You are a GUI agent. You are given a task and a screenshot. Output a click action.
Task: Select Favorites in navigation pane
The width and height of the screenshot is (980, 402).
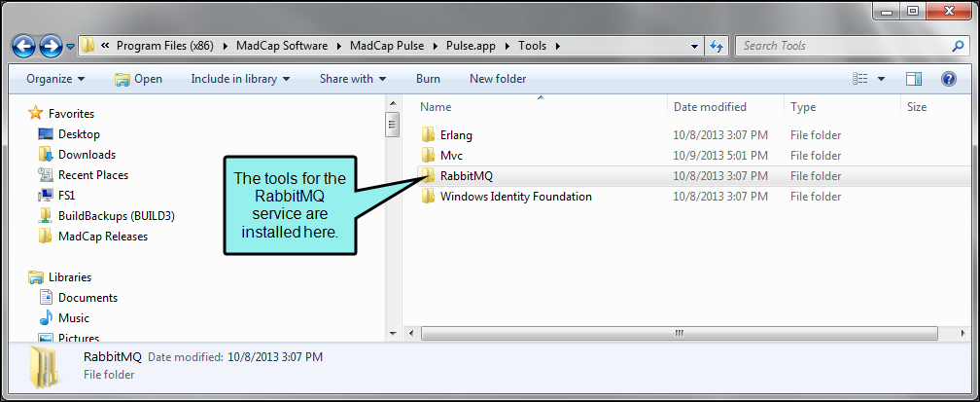pos(71,113)
